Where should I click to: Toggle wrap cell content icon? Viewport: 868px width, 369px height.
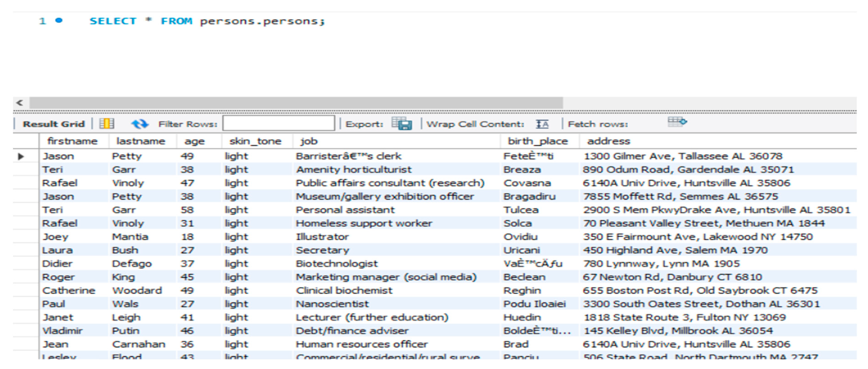click(x=542, y=124)
